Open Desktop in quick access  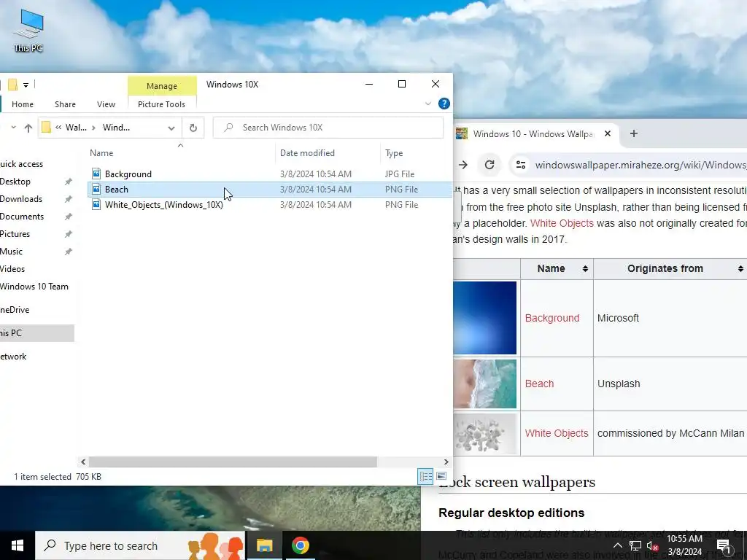[15, 182]
